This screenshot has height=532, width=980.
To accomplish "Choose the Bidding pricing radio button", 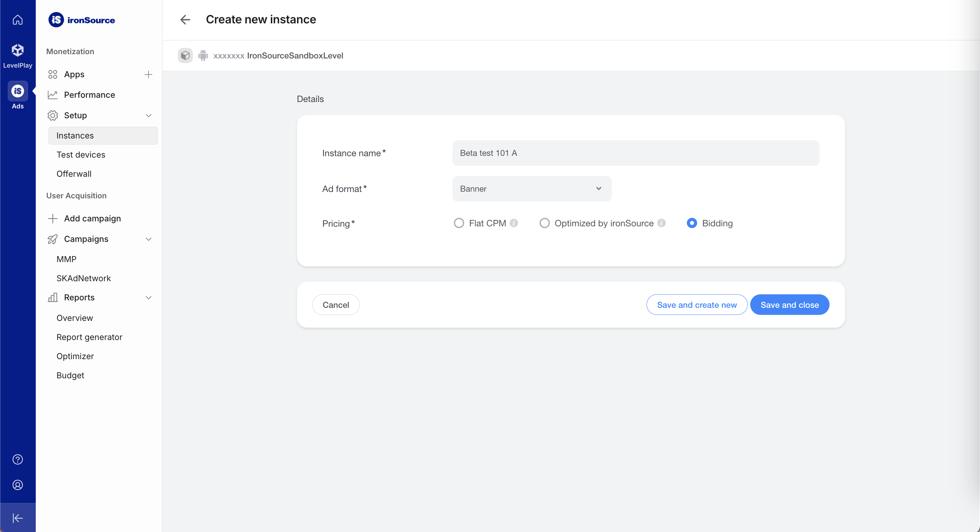I will (692, 223).
